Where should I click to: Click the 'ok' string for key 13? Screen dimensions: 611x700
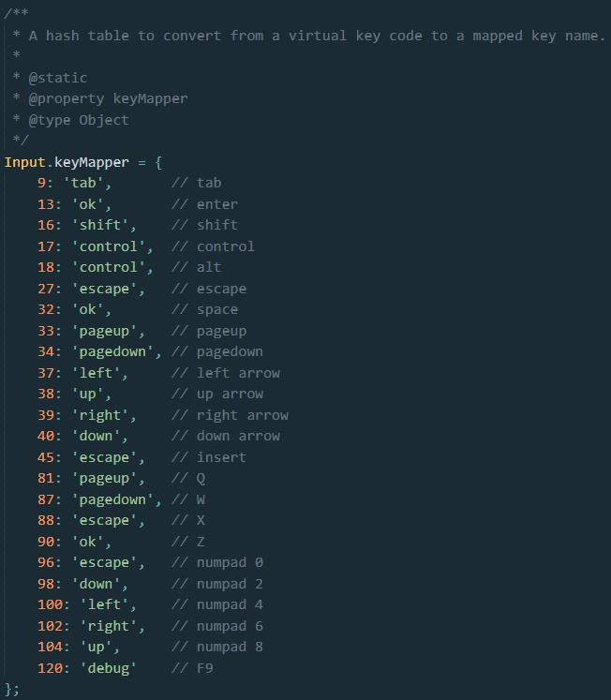coord(87,204)
